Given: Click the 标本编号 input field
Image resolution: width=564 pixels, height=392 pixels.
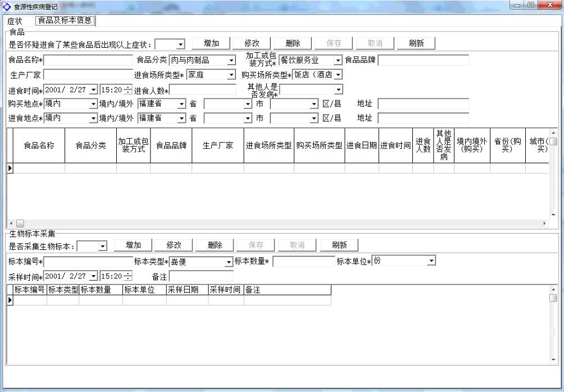Looking at the screenshot, I should (x=89, y=262).
